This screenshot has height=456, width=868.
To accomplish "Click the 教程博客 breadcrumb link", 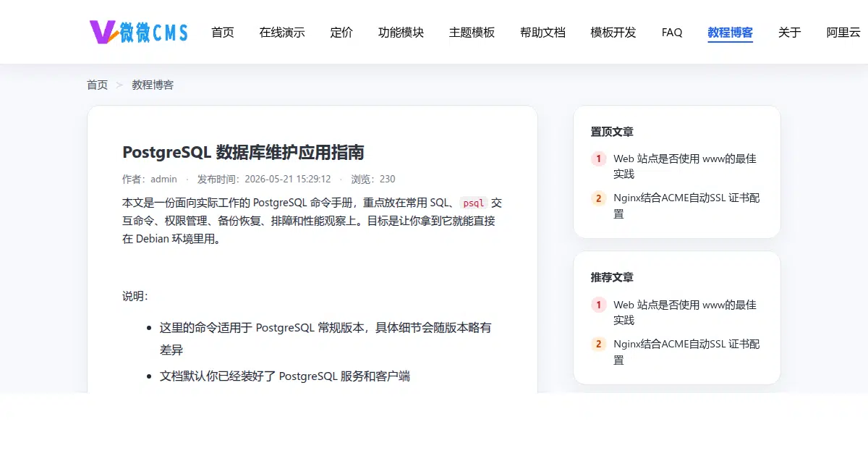I will [x=153, y=85].
